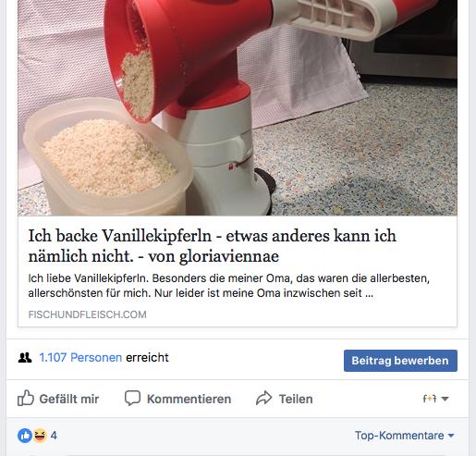Click the page identity icon beside Teilen
Viewport: 476px width, 456px height.
(x=430, y=399)
